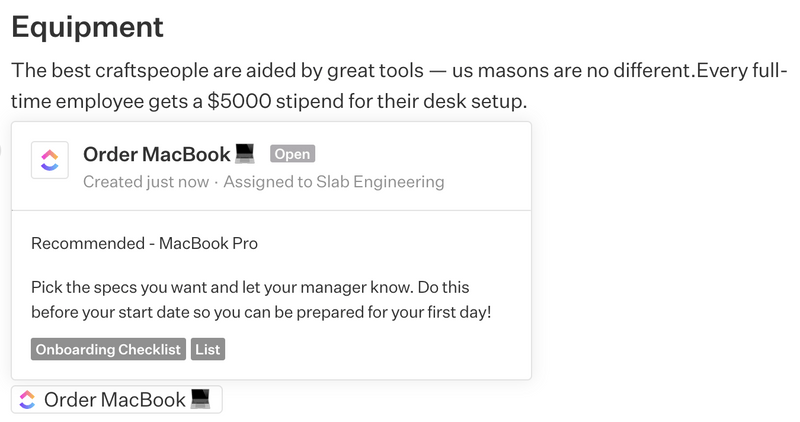800x422 pixels.
Task: Click the "Created just now" timestamp
Action: (x=145, y=182)
